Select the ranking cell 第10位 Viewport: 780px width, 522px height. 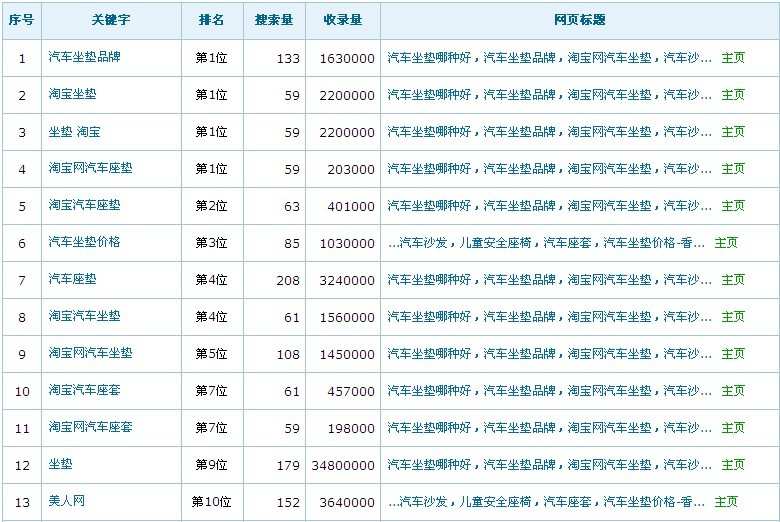[211, 502]
